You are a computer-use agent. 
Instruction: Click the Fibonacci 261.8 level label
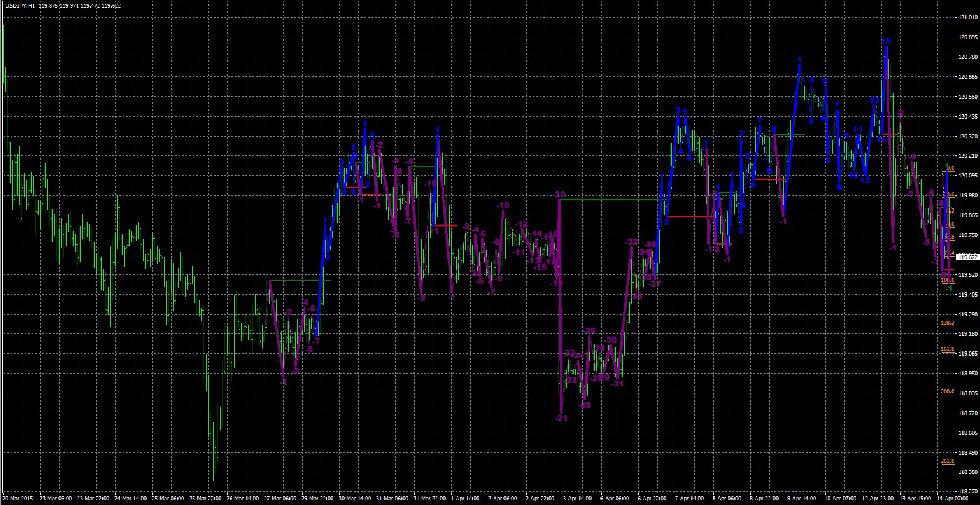[x=947, y=461]
